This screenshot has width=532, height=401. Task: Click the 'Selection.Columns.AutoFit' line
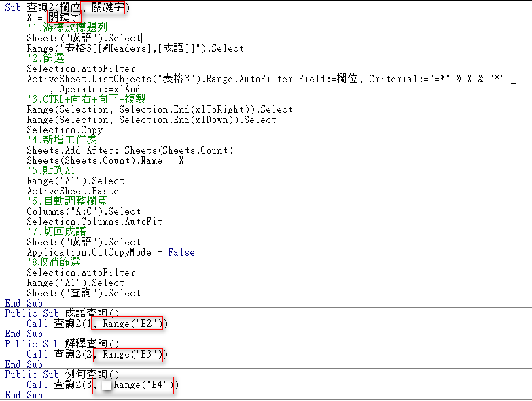tap(94, 222)
